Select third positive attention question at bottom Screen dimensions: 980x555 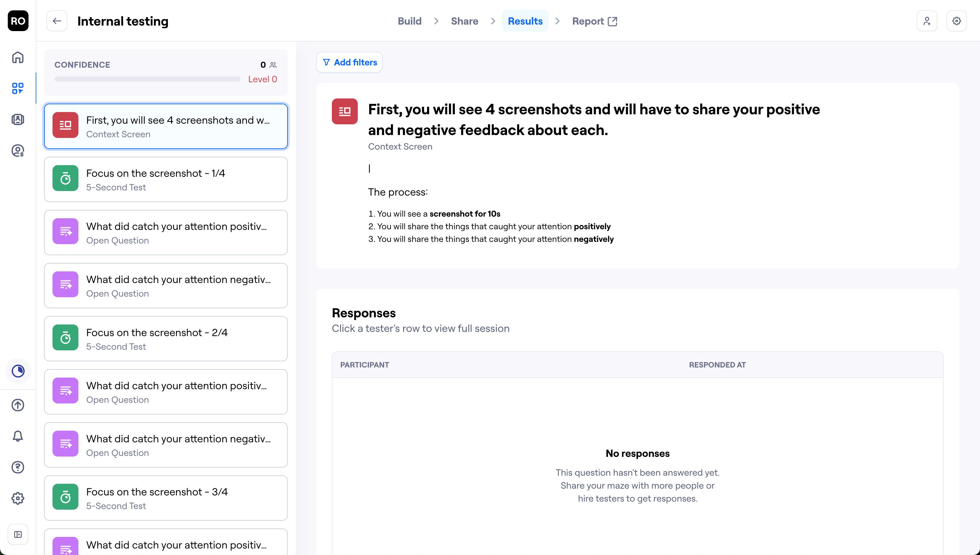coord(166,542)
